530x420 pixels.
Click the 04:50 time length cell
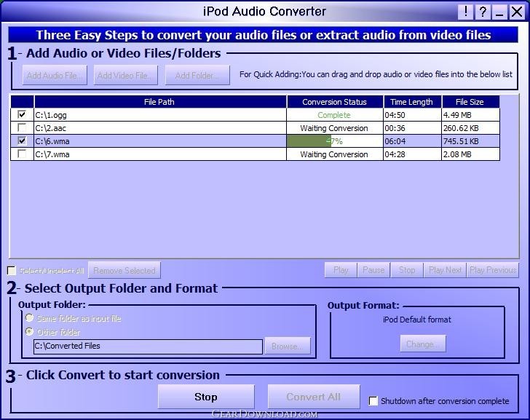pos(412,115)
